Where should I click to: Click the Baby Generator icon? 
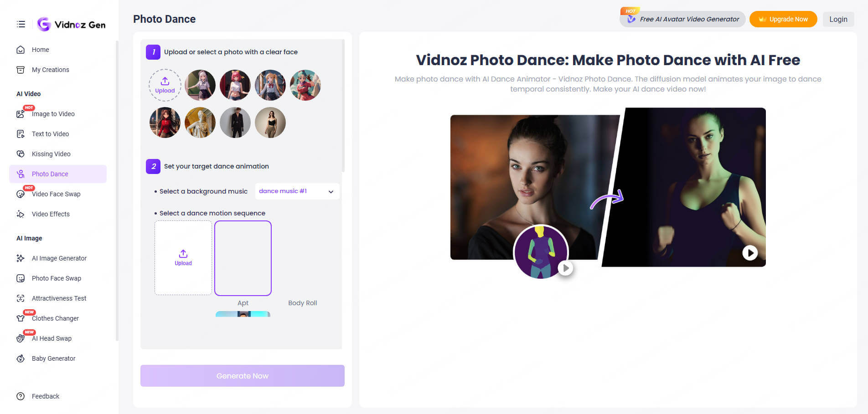click(21, 358)
